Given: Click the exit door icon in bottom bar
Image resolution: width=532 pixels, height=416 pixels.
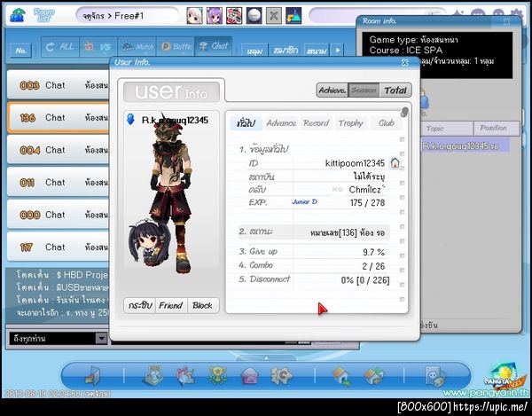Looking at the screenshot, I should 92,376.
